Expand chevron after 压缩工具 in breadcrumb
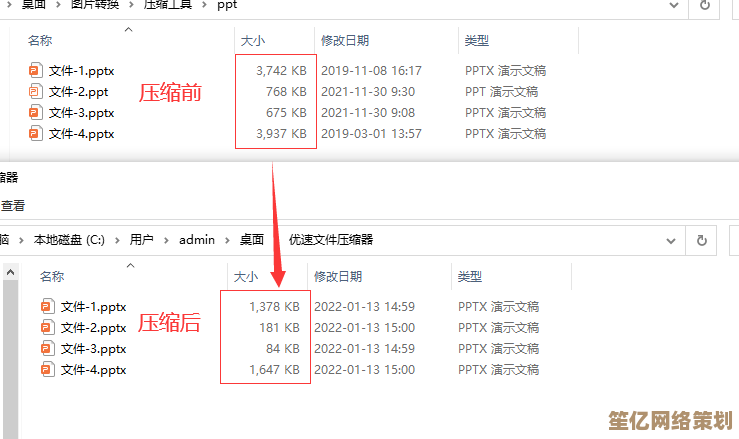 [205, 5]
